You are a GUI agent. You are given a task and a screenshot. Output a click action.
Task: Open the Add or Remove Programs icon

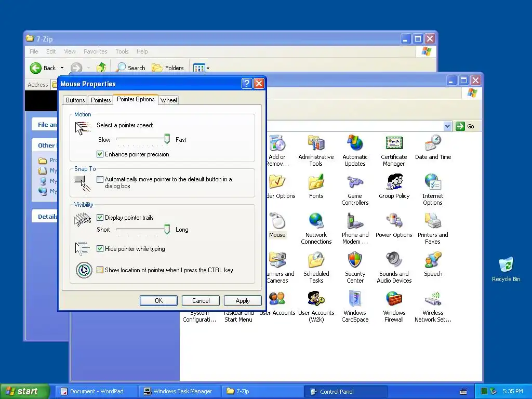(277, 151)
